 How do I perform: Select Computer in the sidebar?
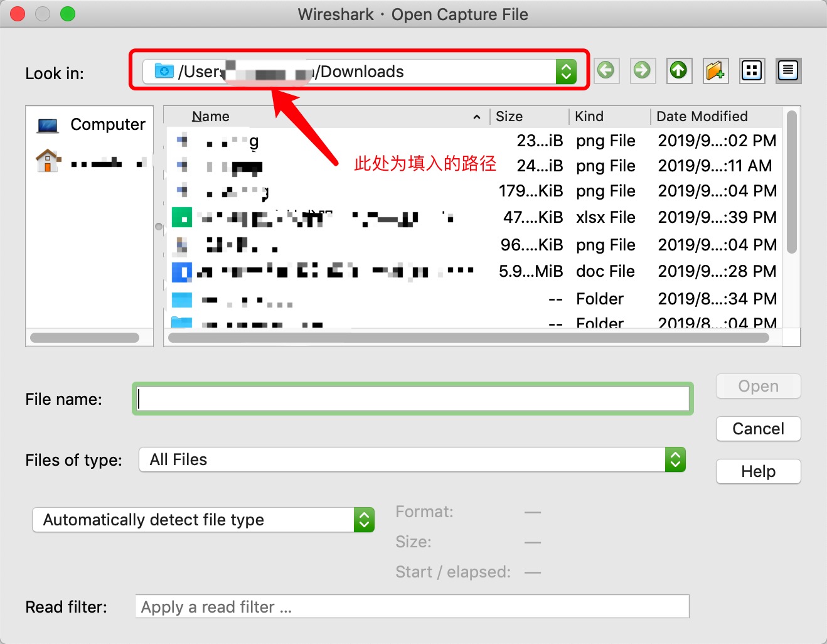(91, 124)
